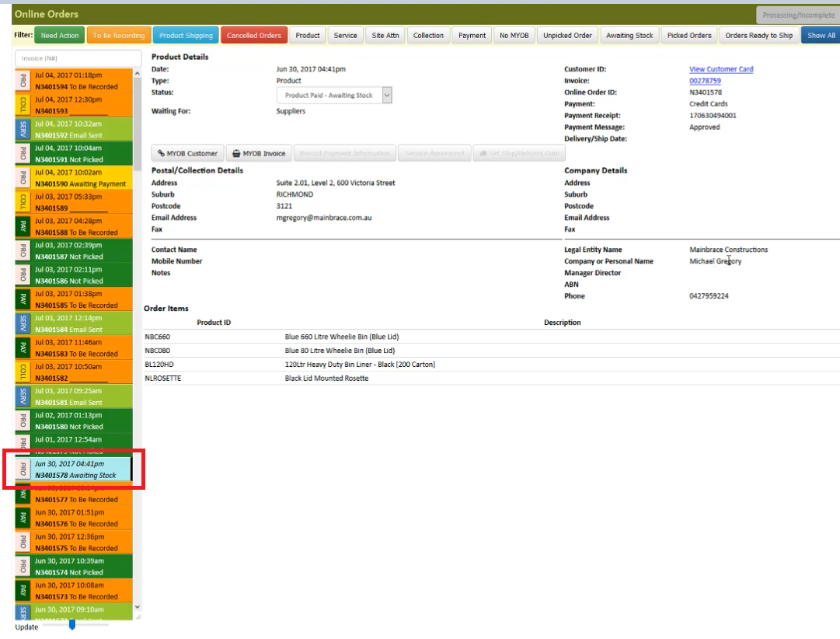Click the Status dropdown arrow
840x639 pixels.
click(387, 96)
